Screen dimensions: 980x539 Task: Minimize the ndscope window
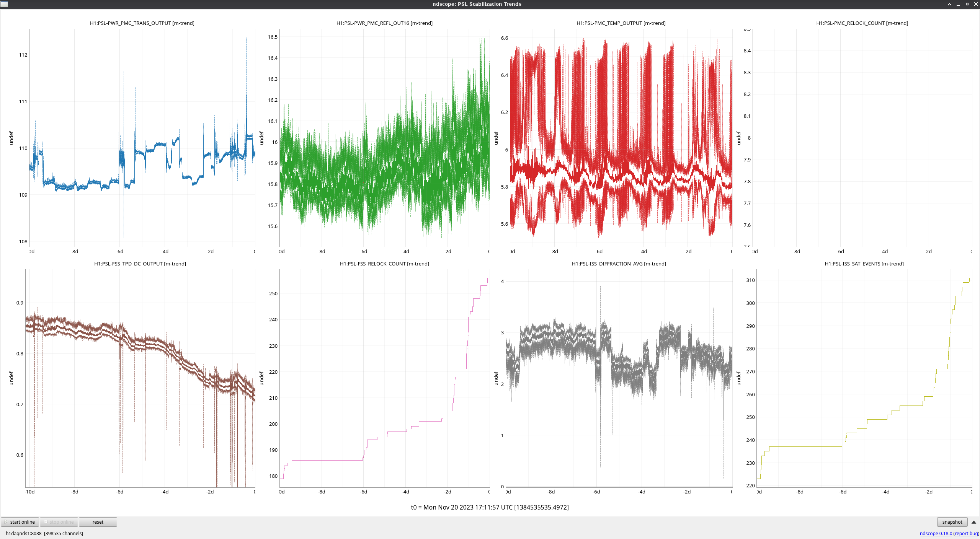pos(958,4)
